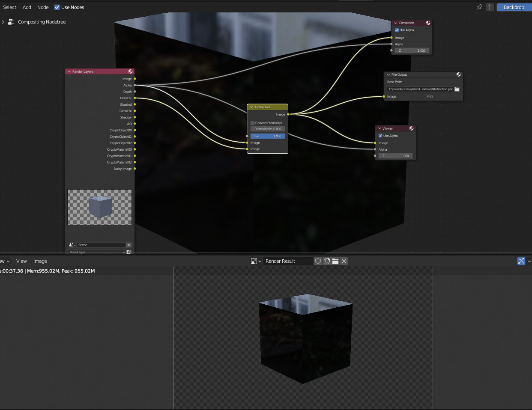Open the Image menu in the image editor
Viewport: 532px width, 410px height.
coord(40,261)
